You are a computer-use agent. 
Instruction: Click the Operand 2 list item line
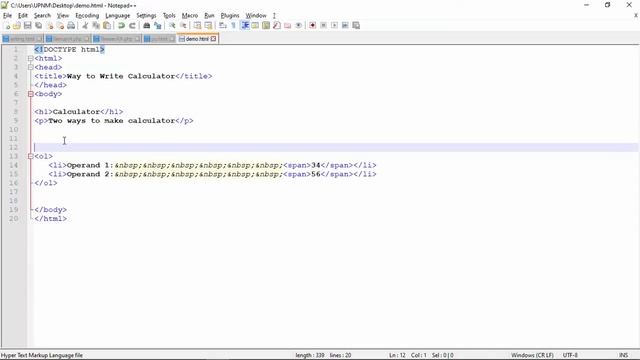tap(212, 174)
